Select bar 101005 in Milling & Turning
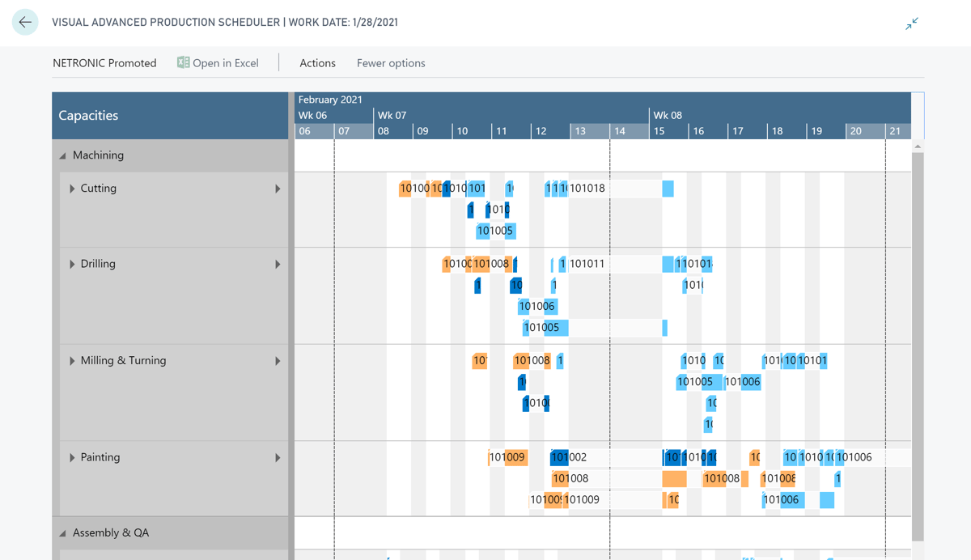 pyautogui.click(x=699, y=382)
